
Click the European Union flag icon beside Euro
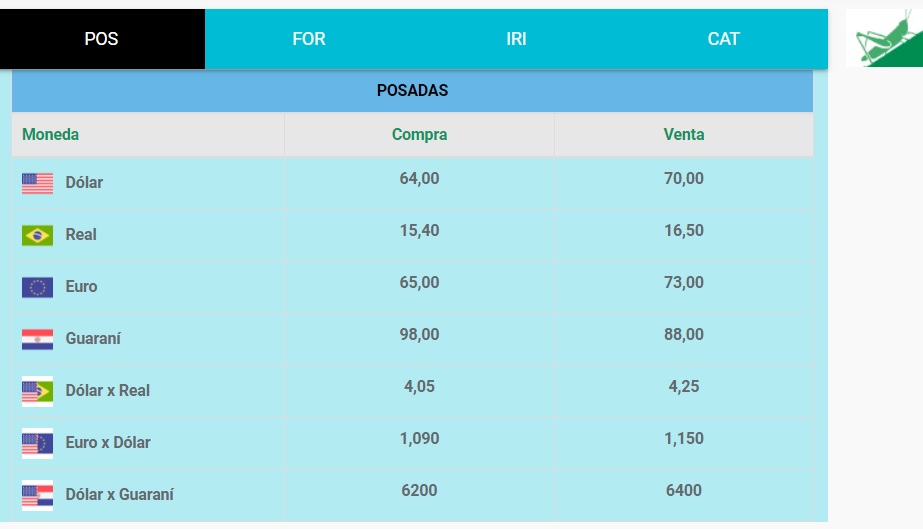pos(37,287)
